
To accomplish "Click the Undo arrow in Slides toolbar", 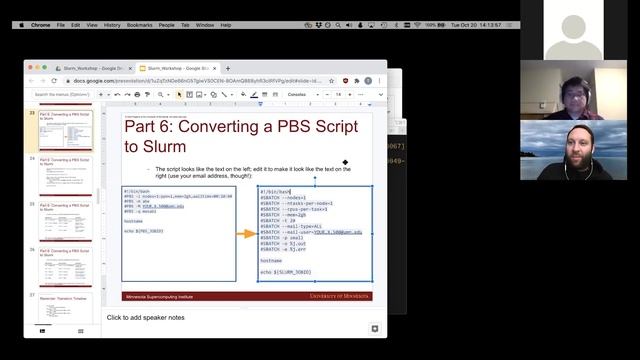I will (x=117, y=95).
